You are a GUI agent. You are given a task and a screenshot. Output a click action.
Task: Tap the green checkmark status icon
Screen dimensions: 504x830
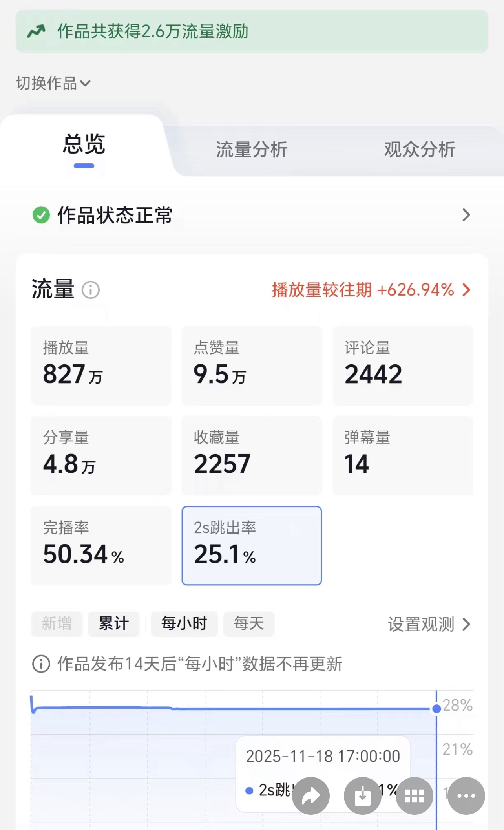coord(41,215)
